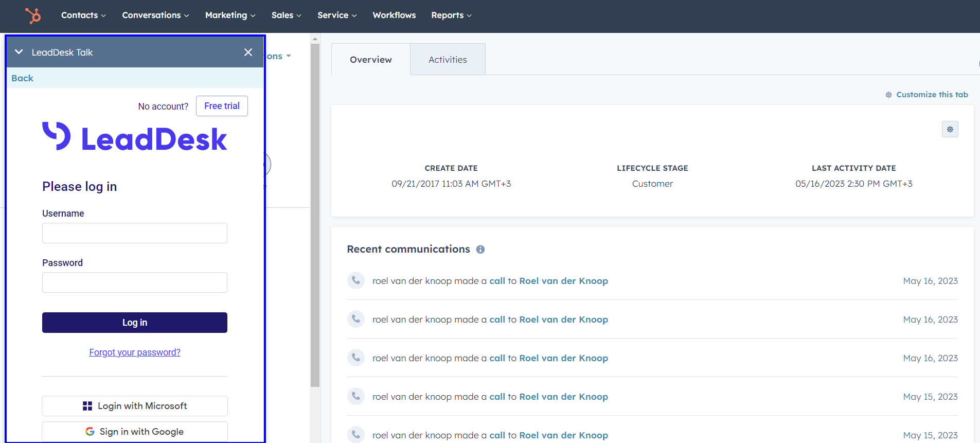980x443 pixels.
Task: Click phone icon of second communication
Action: pyautogui.click(x=356, y=319)
